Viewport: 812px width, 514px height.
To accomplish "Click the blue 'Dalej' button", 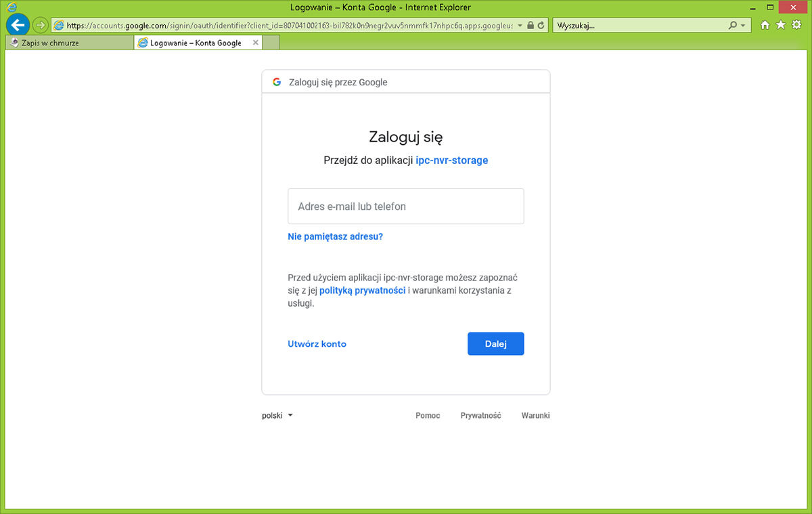I will tap(495, 343).
